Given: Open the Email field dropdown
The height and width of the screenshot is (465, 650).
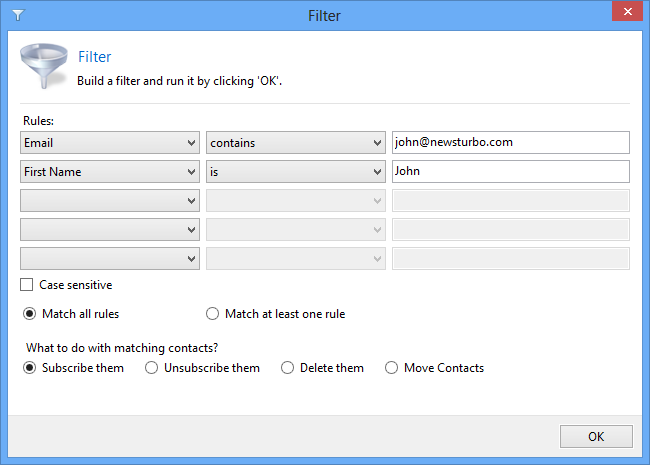Looking at the screenshot, I should [110, 143].
